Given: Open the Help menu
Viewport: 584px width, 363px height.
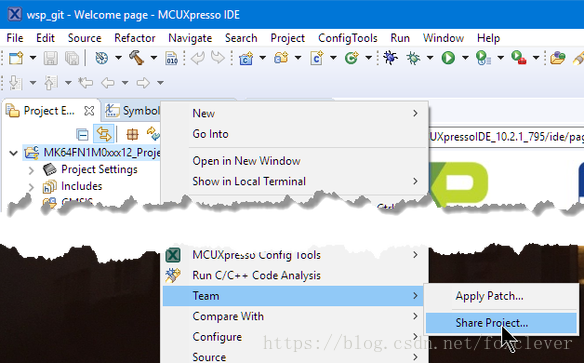Looking at the screenshot, I should 488,38.
